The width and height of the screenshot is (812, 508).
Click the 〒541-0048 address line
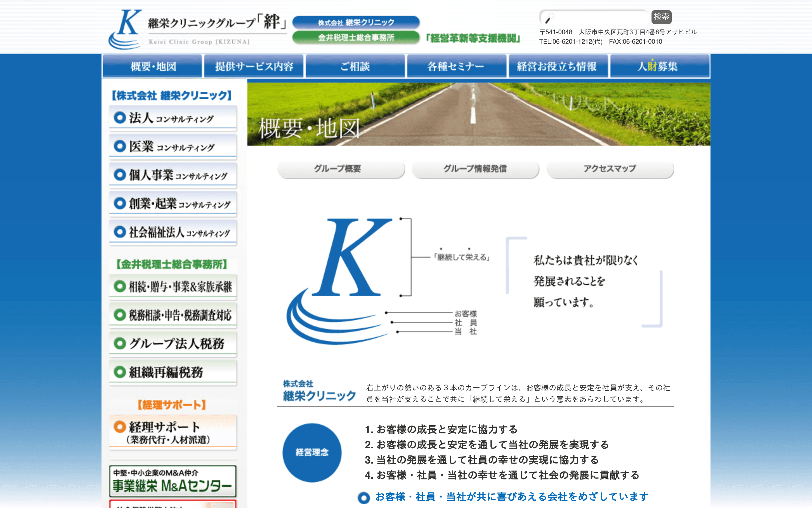[618, 32]
